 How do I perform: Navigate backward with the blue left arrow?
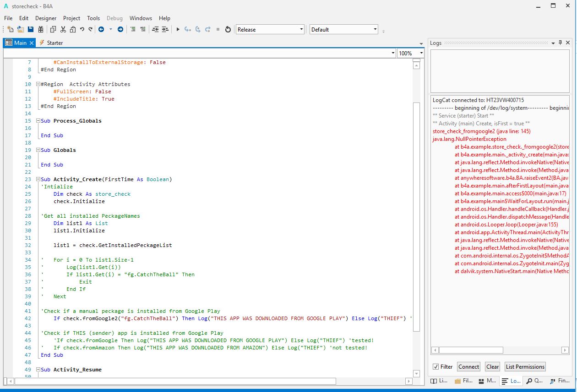point(101,29)
